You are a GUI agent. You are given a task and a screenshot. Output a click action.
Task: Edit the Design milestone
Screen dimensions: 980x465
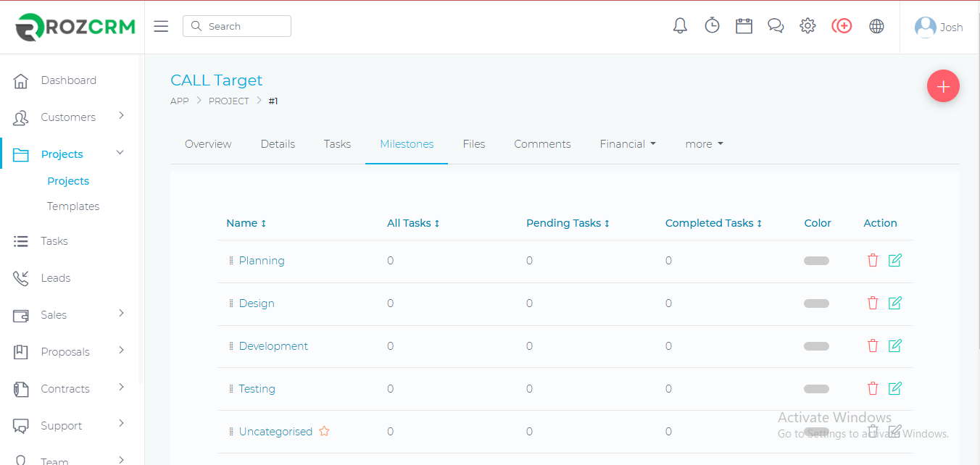click(894, 303)
